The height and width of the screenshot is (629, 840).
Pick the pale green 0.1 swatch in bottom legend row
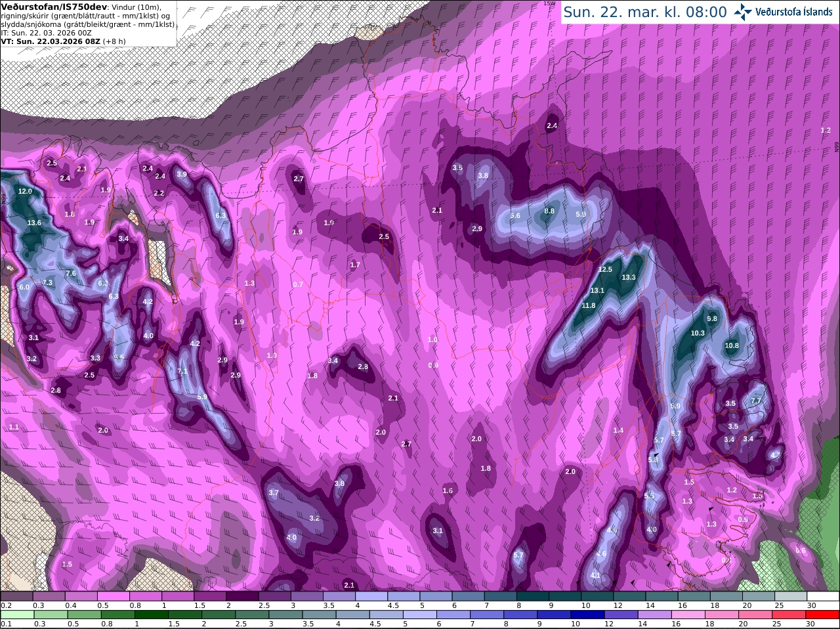pos(17,614)
